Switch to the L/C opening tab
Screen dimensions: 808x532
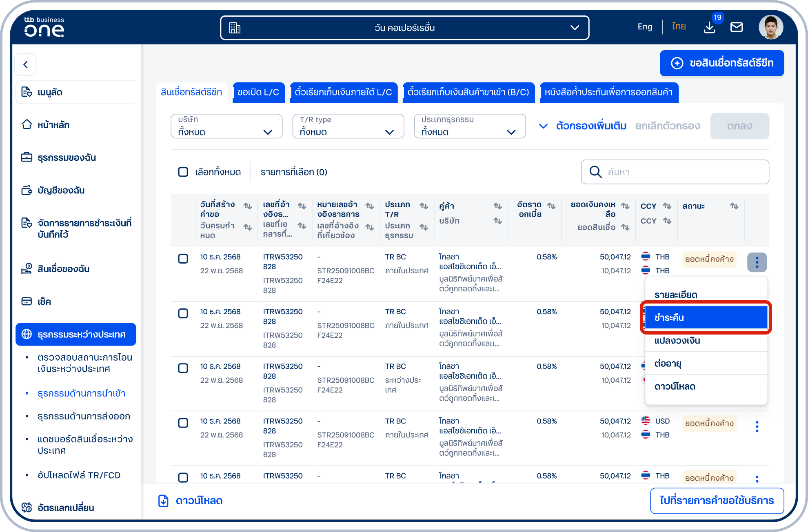(x=258, y=92)
